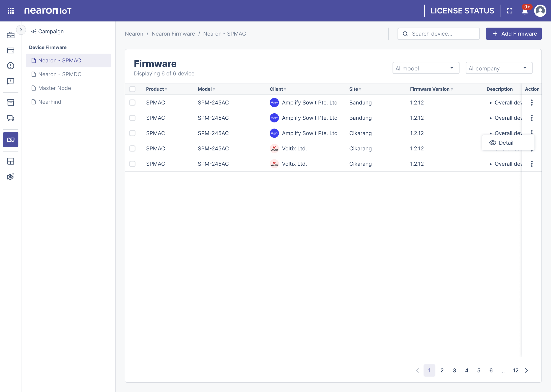This screenshot has width=551, height=392.
Task: Click the Add Firmware button
Action: pos(514,34)
